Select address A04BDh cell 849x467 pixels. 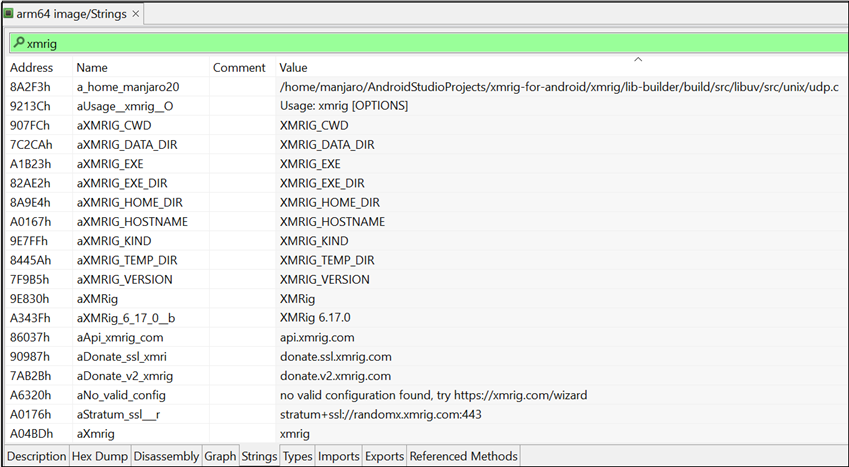(x=31, y=433)
